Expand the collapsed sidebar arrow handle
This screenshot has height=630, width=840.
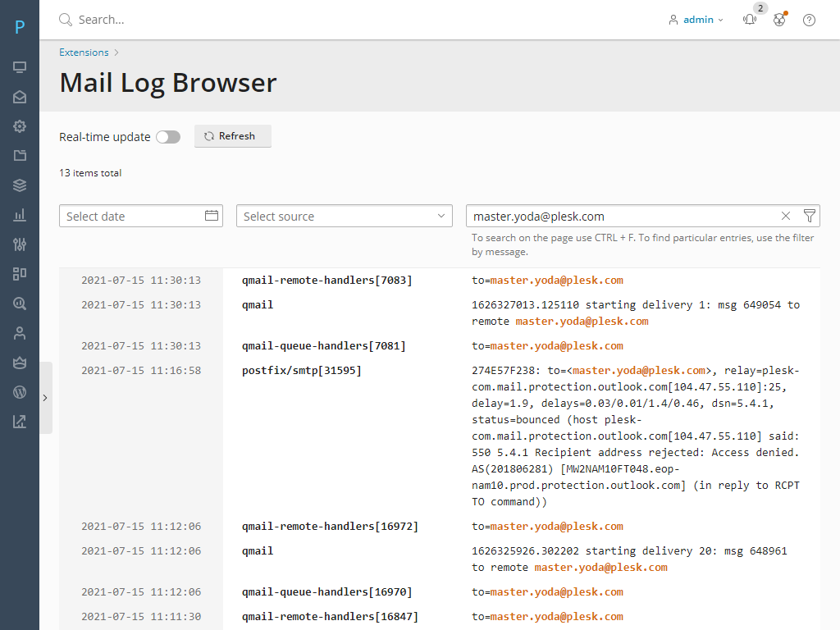pos(46,398)
